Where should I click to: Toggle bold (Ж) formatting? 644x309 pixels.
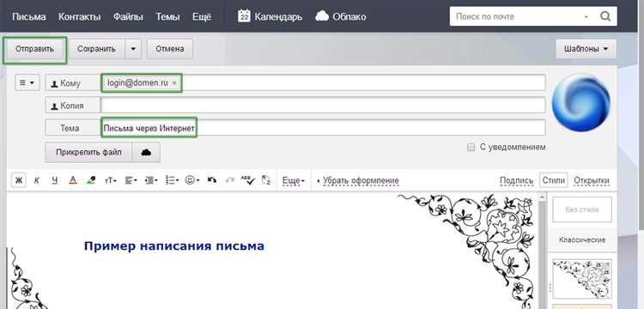tap(19, 180)
